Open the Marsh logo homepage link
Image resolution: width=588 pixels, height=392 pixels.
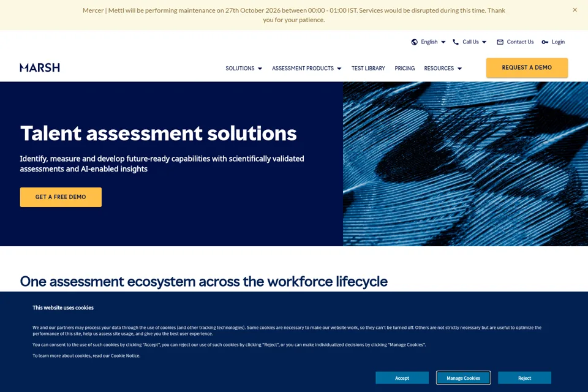40,67
